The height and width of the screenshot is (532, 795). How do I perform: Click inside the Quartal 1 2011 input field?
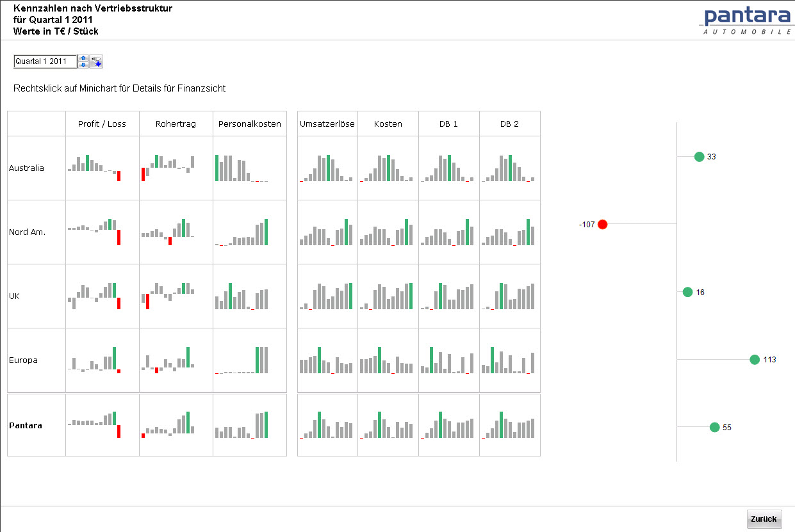tap(45, 61)
